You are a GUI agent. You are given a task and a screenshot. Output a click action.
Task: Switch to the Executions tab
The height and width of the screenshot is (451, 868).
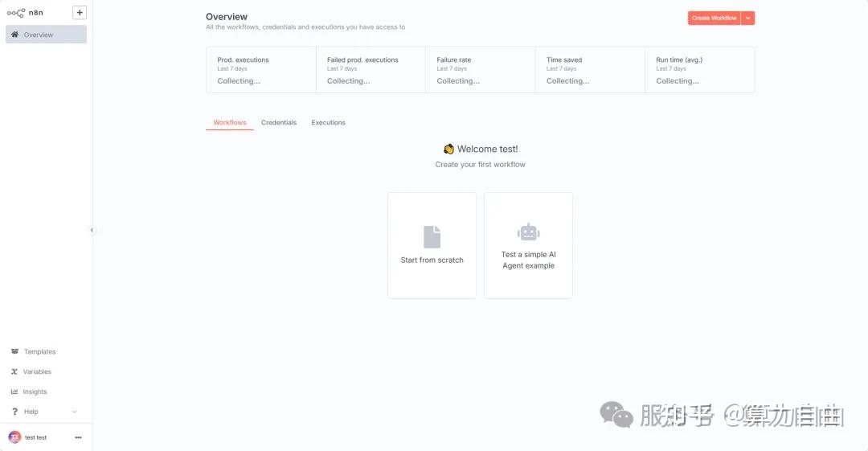click(x=328, y=123)
